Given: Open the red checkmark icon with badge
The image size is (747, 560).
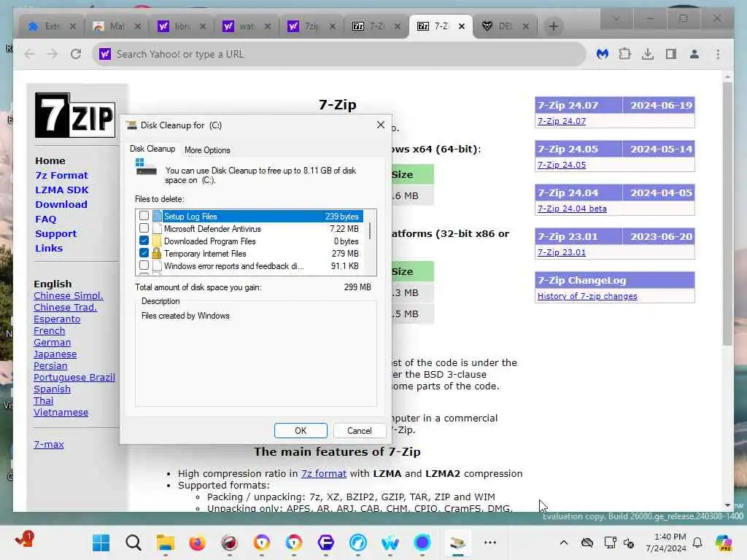Looking at the screenshot, I should click(x=24, y=540).
